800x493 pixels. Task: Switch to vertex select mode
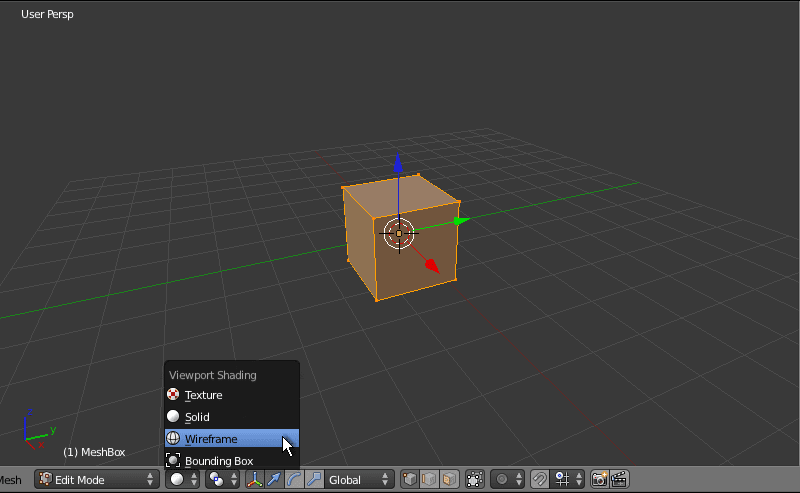410,480
